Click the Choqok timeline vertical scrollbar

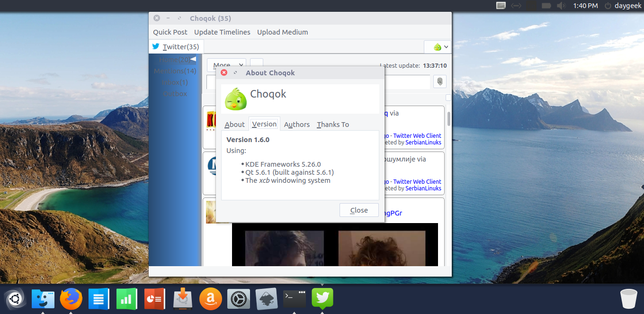448,118
